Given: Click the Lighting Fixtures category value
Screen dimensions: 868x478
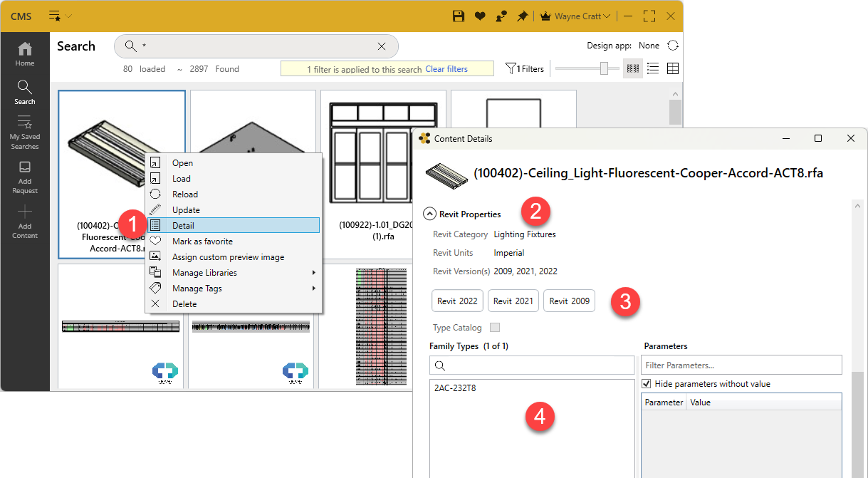Looking at the screenshot, I should pos(525,234).
